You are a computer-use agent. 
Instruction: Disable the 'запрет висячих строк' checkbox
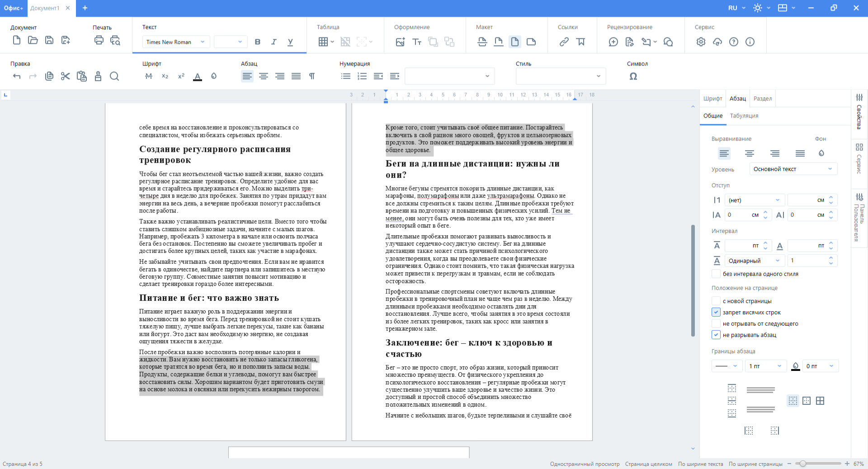(716, 312)
